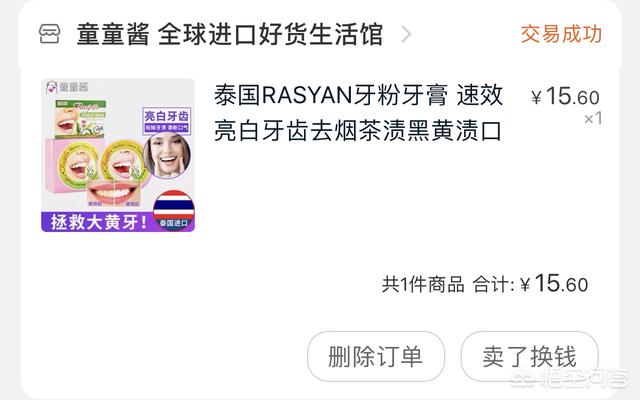Expand shop details via the chevron arrow
This screenshot has height=400, width=640.
point(406,34)
